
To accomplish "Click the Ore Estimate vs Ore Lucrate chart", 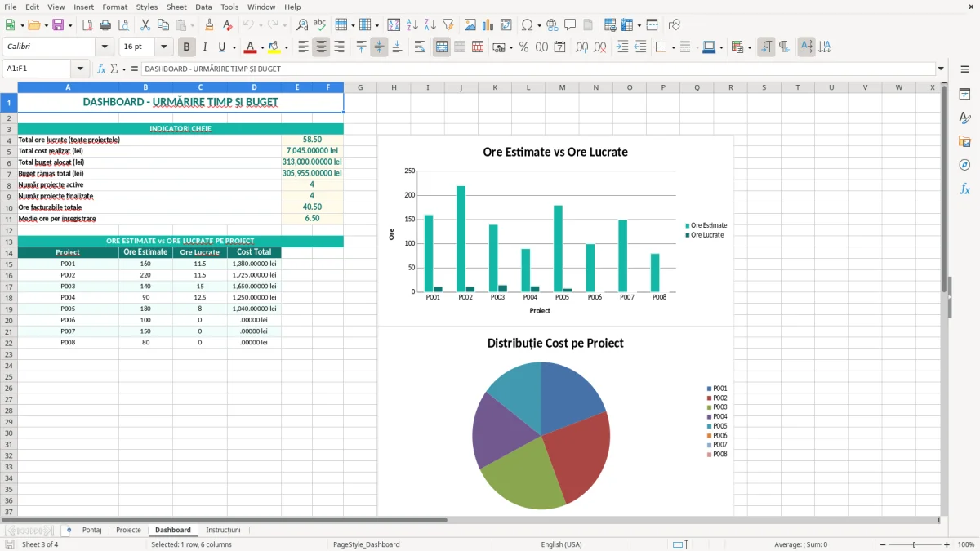I will pyautogui.click(x=555, y=230).
